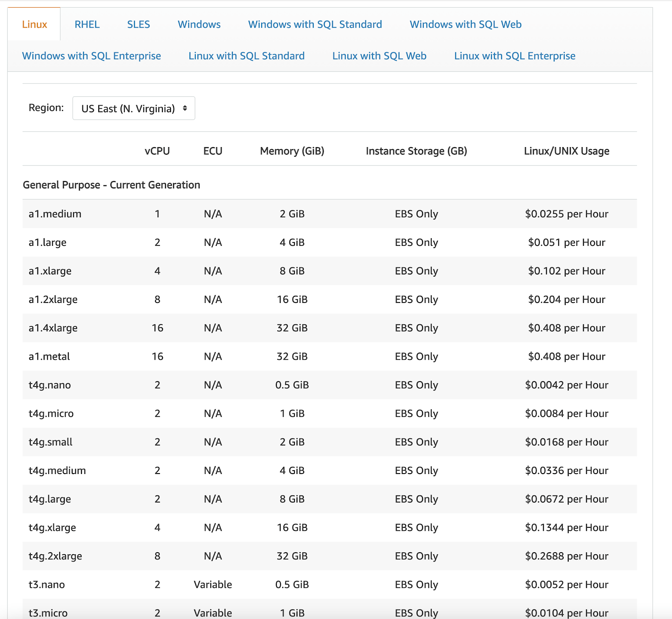Viewport: 672px width, 619px height.
Task: Click the active Linux tab
Action: click(x=34, y=24)
